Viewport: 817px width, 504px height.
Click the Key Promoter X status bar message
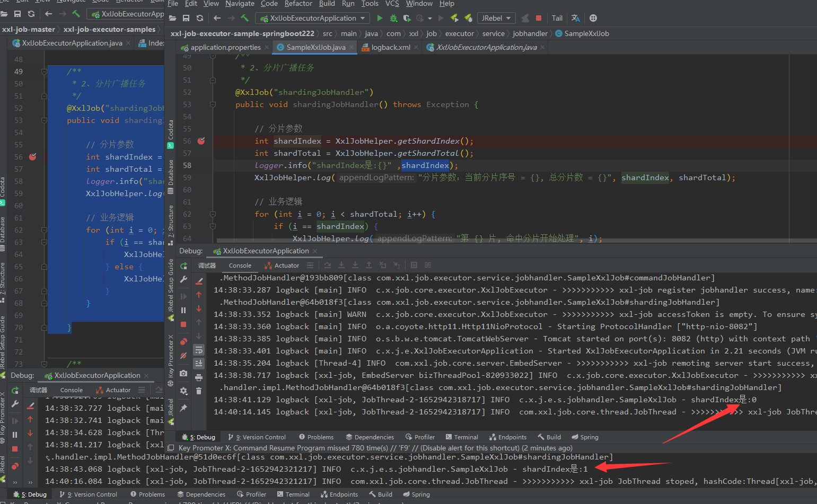click(375, 448)
